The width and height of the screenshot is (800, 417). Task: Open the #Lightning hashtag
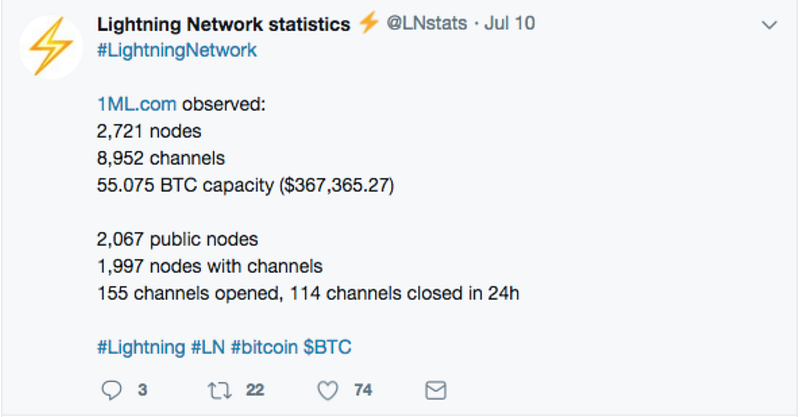pyautogui.click(x=141, y=347)
